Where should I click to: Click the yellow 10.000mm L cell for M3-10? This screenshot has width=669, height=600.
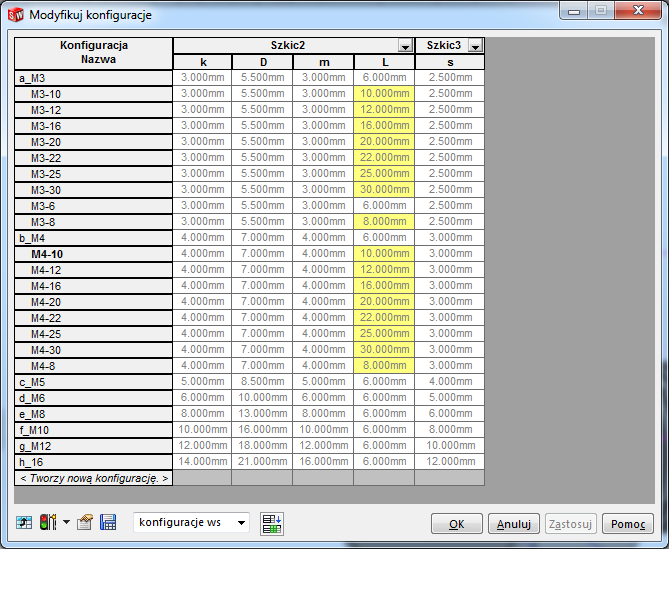(x=384, y=93)
